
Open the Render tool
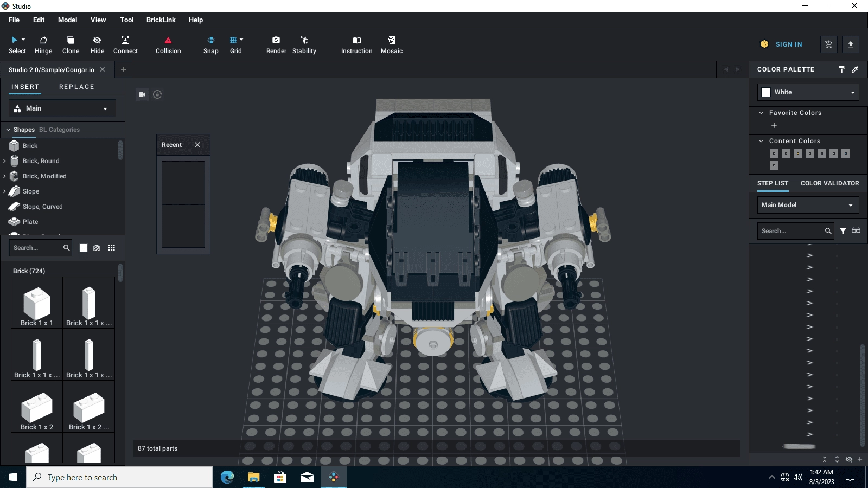(x=276, y=45)
